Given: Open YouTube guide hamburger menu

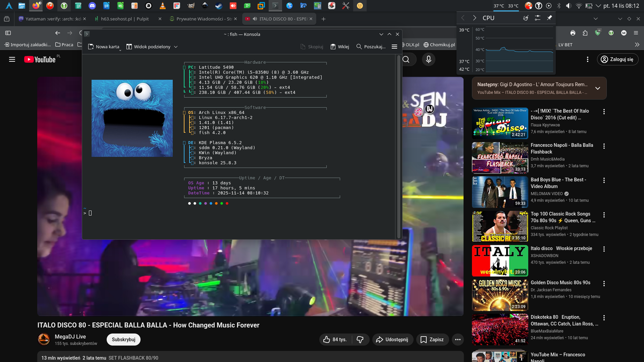Looking at the screenshot, I should pyautogui.click(x=12, y=59).
